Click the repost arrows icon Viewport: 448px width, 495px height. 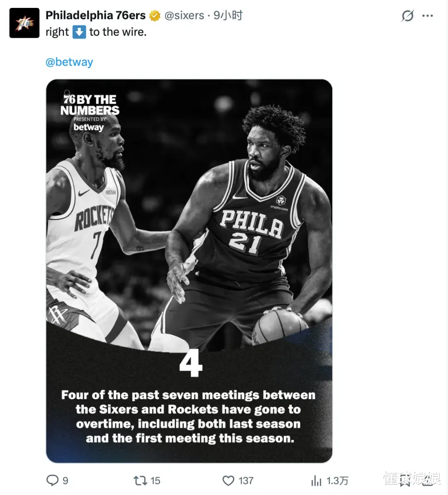pyautogui.click(x=140, y=480)
